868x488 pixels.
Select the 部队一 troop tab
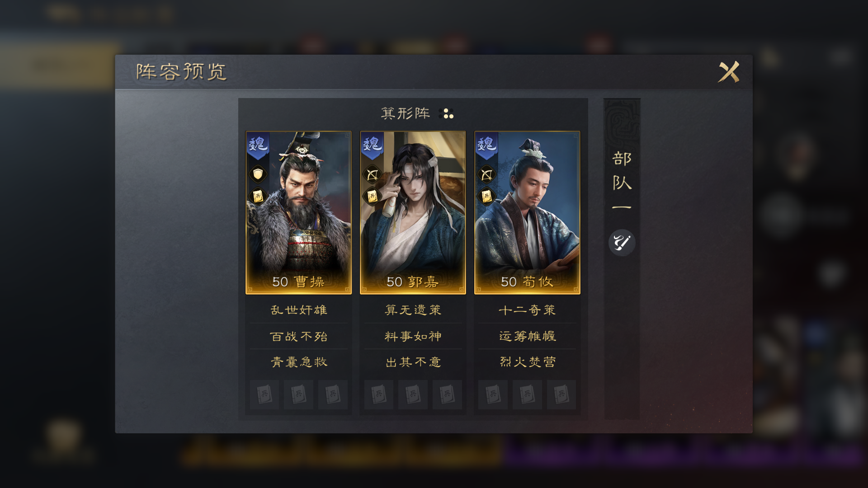pos(622,181)
